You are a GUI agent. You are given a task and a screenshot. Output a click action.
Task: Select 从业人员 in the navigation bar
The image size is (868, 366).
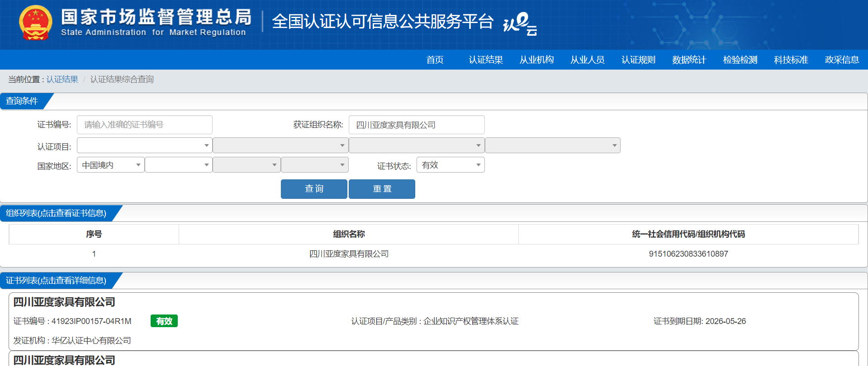pos(588,60)
